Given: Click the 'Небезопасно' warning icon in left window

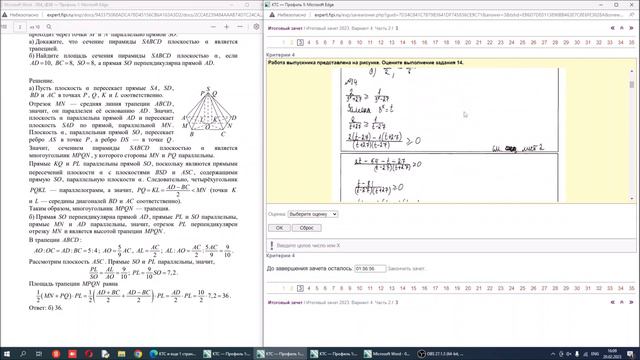Looking at the screenshot, I should 4,15.
